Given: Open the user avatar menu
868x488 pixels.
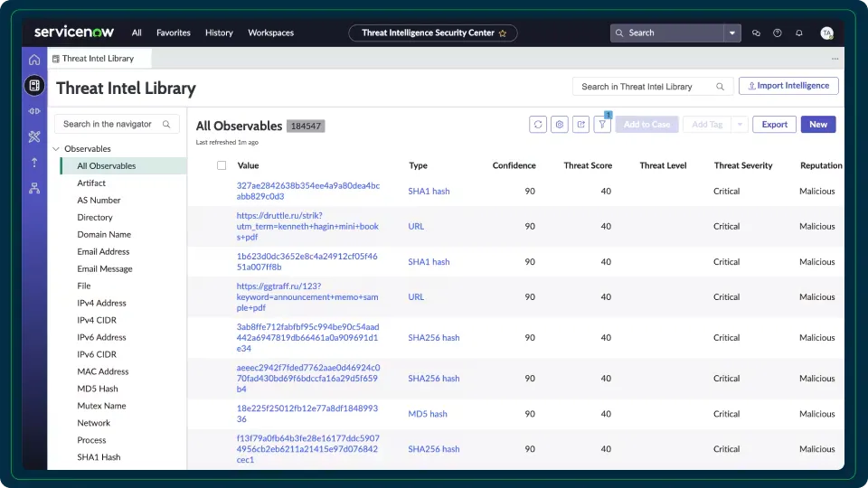Looking at the screenshot, I should (x=826, y=33).
